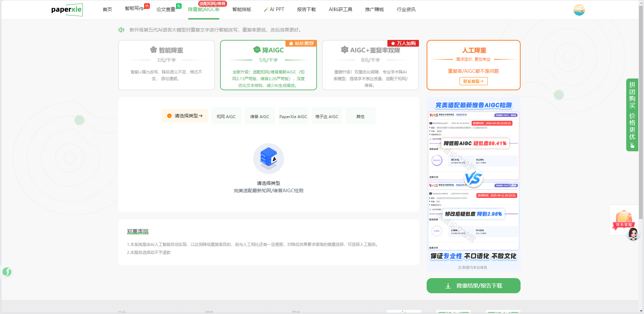Go to the 论文查重 navigation item
Viewport: 644px width, 314px height.
(x=166, y=9)
